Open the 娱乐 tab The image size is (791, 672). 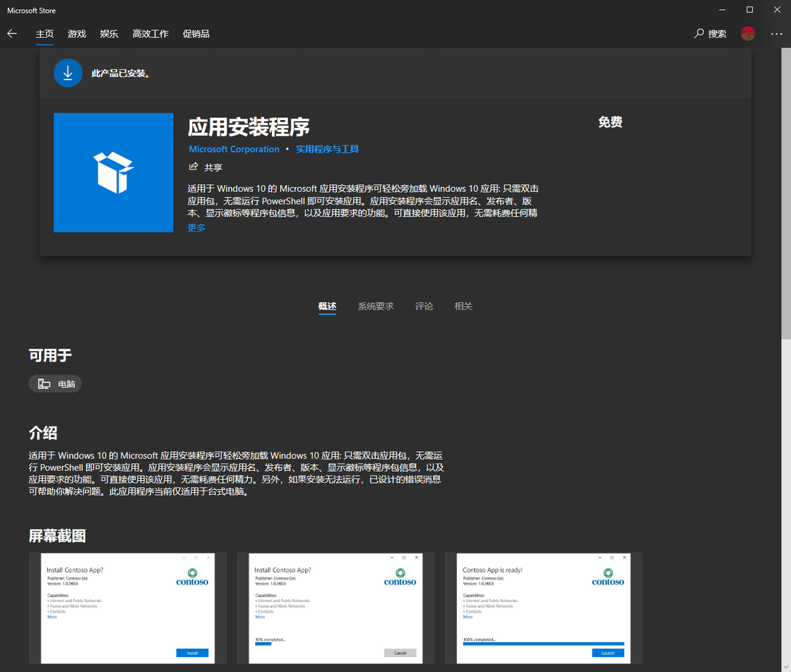109,34
